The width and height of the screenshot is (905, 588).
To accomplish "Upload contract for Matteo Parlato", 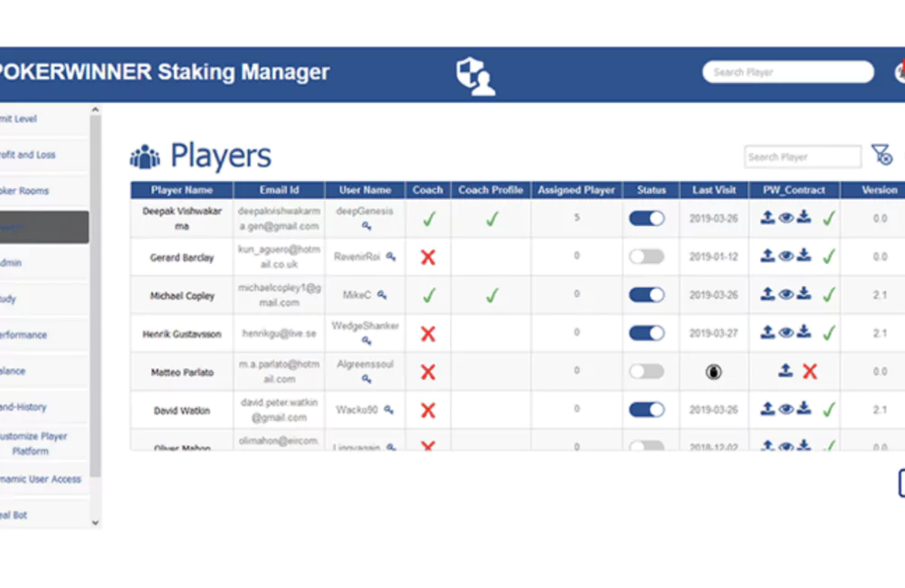I will click(x=785, y=371).
